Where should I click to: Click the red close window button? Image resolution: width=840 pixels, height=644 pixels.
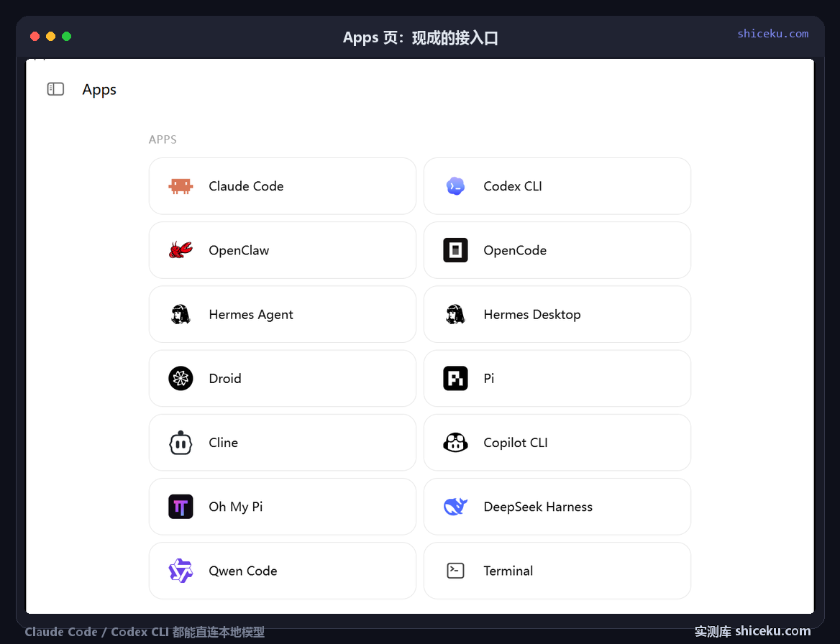point(35,37)
